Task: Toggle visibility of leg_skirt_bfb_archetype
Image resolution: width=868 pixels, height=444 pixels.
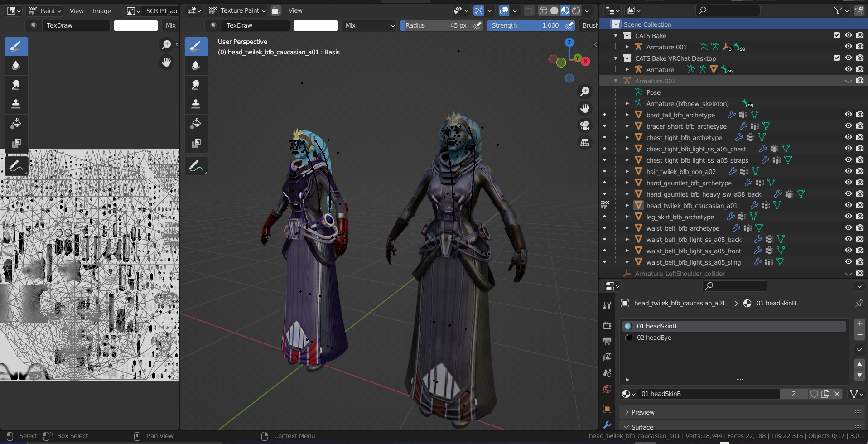Action: tap(848, 217)
